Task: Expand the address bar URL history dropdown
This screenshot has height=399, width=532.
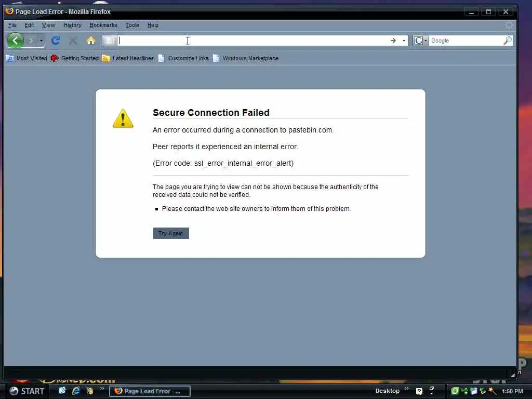Action: (404, 41)
